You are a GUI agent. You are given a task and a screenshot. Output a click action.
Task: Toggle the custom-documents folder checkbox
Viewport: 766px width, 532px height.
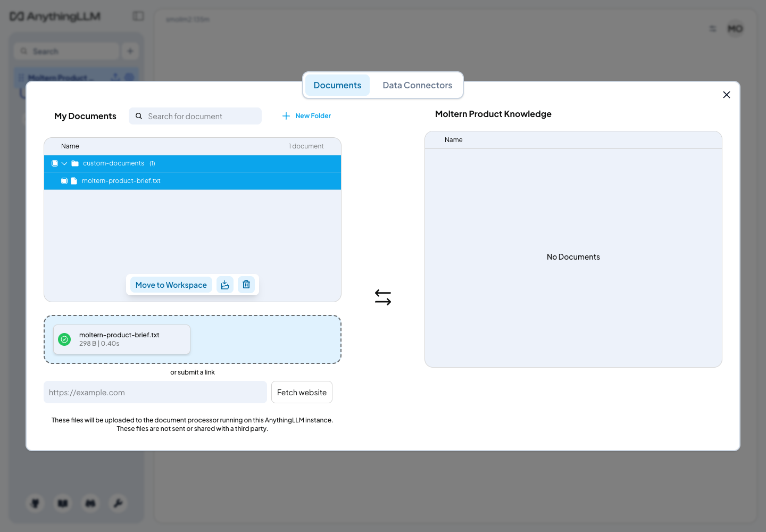pyautogui.click(x=55, y=163)
